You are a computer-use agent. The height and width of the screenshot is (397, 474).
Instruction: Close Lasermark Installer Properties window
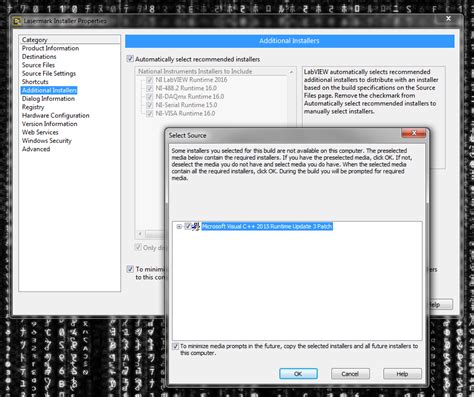point(449,19)
